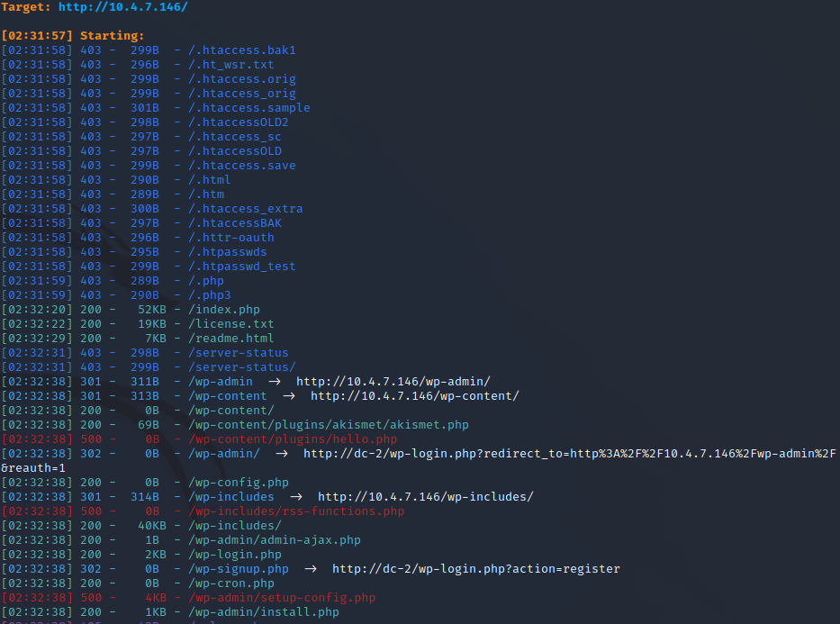The width and height of the screenshot is (840, 624).
Task: Select the /wp-cron.php path
Action: click(230, 583)
